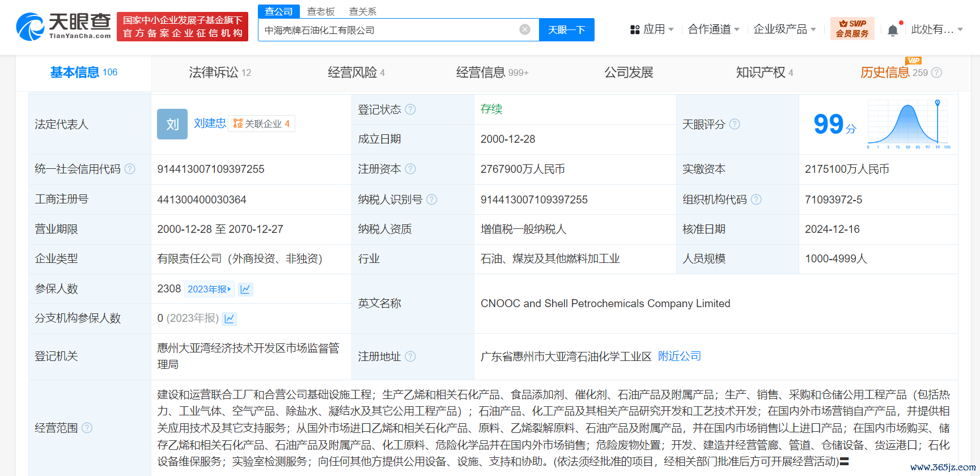The width and height of the screenshot is (980, 476).
Task: Show help for 注册资本
Action: (x=410, y=169)
